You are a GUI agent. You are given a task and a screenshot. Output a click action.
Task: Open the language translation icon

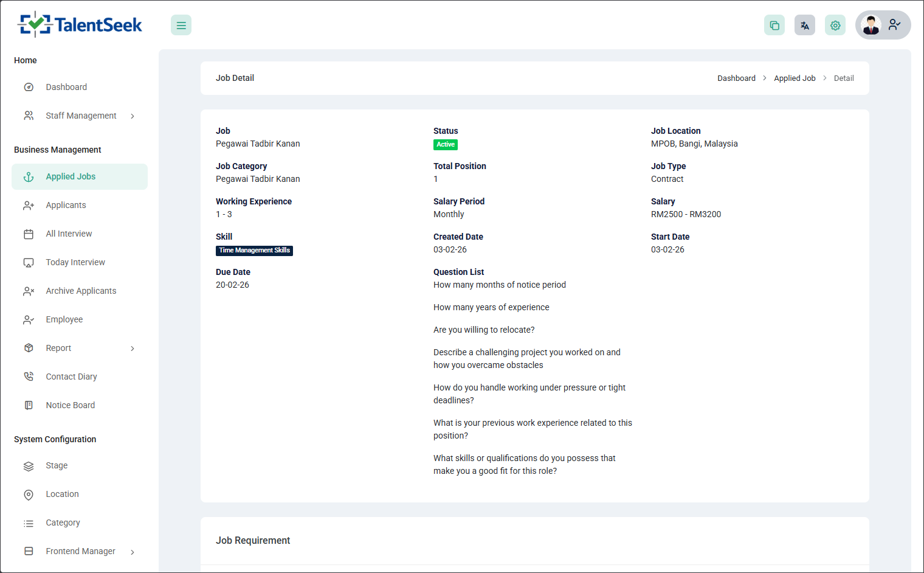coord(804,25)
